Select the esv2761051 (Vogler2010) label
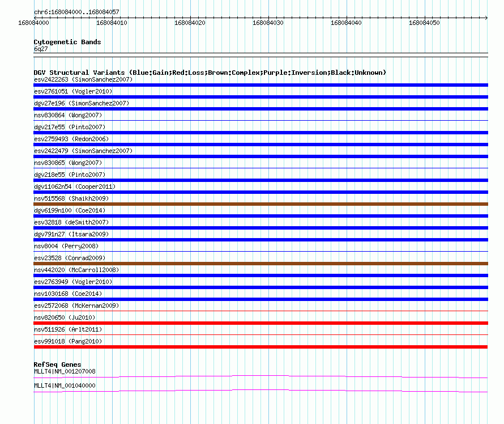Viewport: 504px width, 424px height. point(73,91)
